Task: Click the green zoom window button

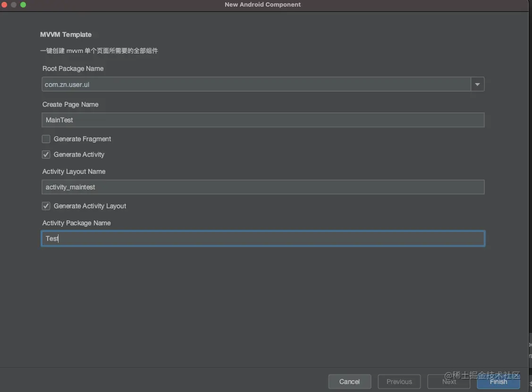Action: pos(23,5)
